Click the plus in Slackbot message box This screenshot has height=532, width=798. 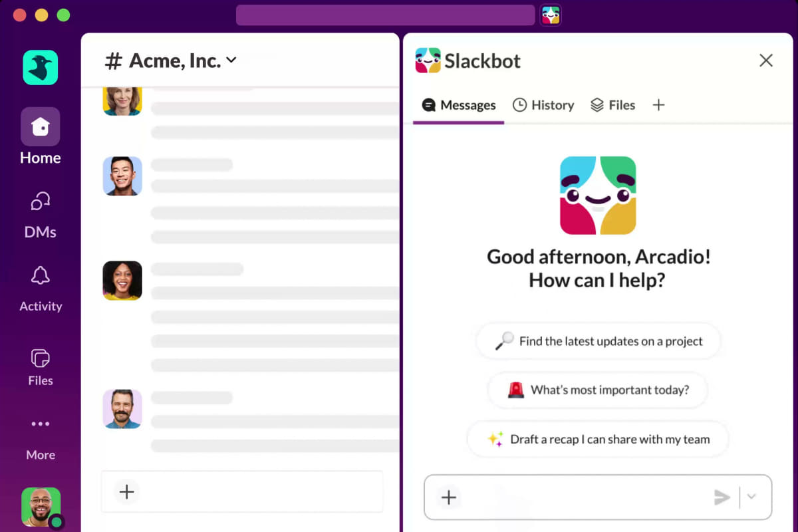click(x=449, y=497)
